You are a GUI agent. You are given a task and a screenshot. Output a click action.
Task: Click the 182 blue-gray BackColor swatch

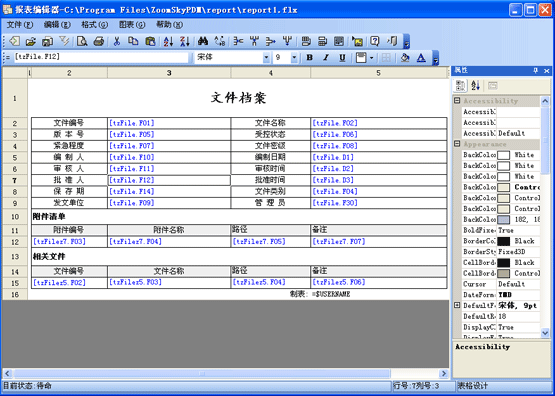tap(504, 220)
